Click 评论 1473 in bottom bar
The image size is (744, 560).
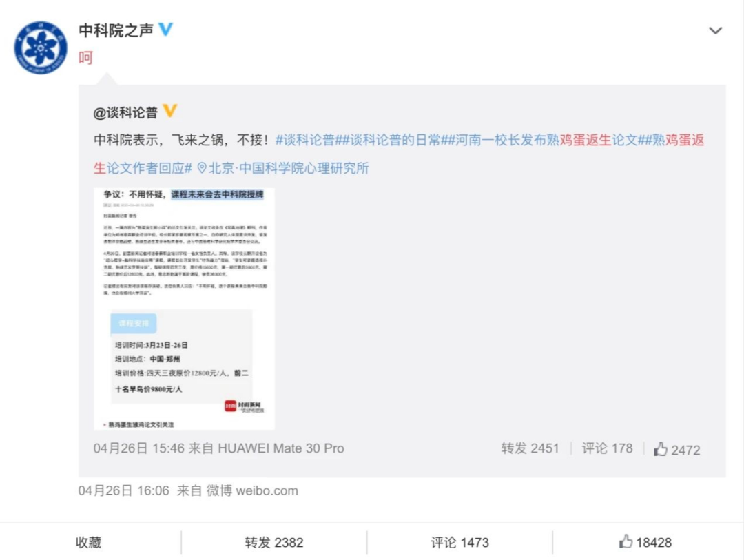(x=459, y=542)
